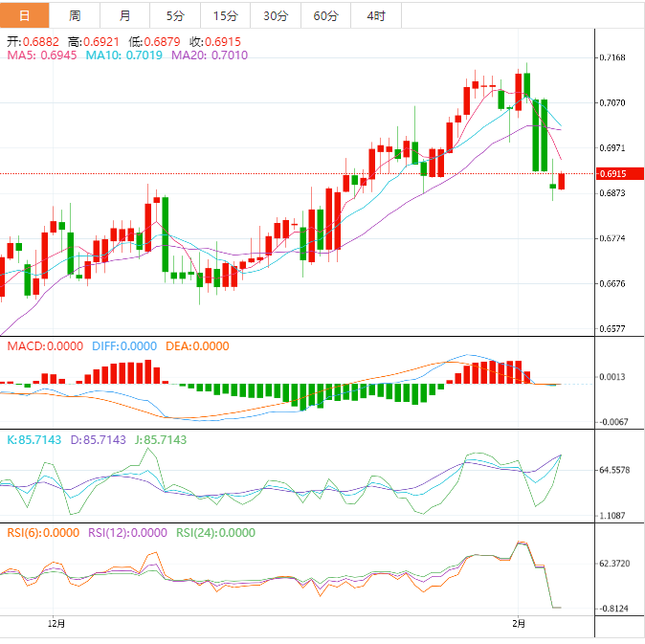Click the RSI(12):0.0000 label

127,533
